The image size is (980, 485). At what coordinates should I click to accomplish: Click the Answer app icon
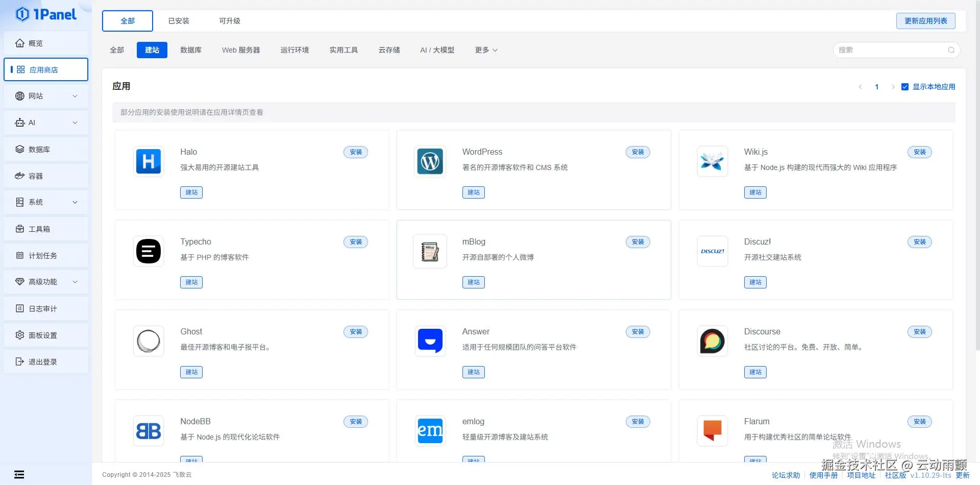click(430, 341)
